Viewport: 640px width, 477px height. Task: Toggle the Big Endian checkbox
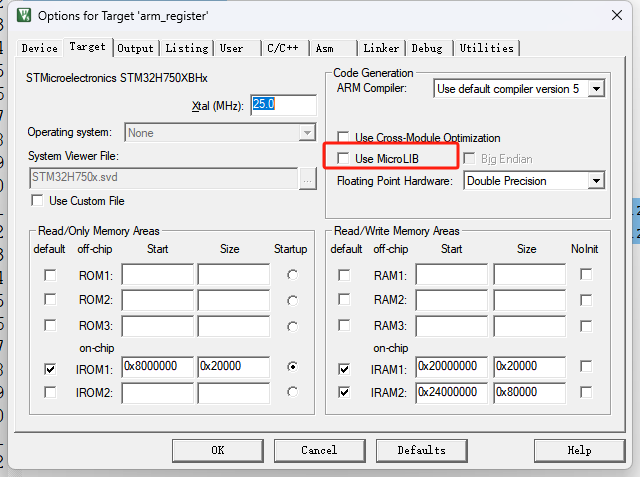pos(469,158)
